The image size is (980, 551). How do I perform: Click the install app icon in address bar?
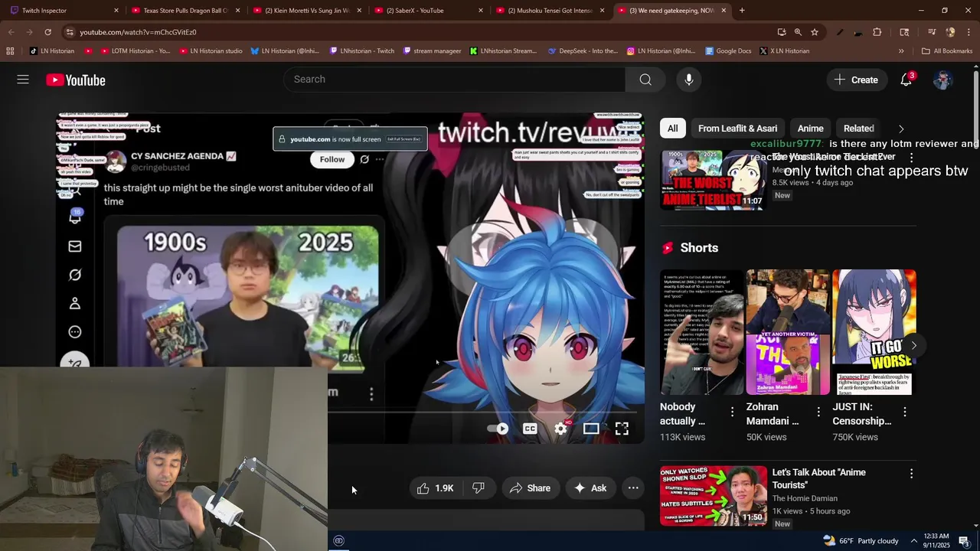(781, 32)
